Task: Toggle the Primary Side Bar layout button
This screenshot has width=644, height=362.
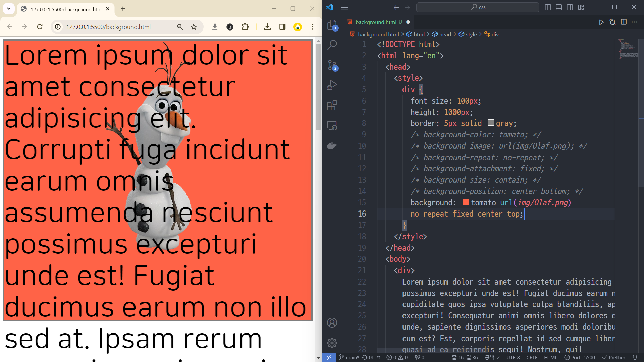Action: (548, 7)
